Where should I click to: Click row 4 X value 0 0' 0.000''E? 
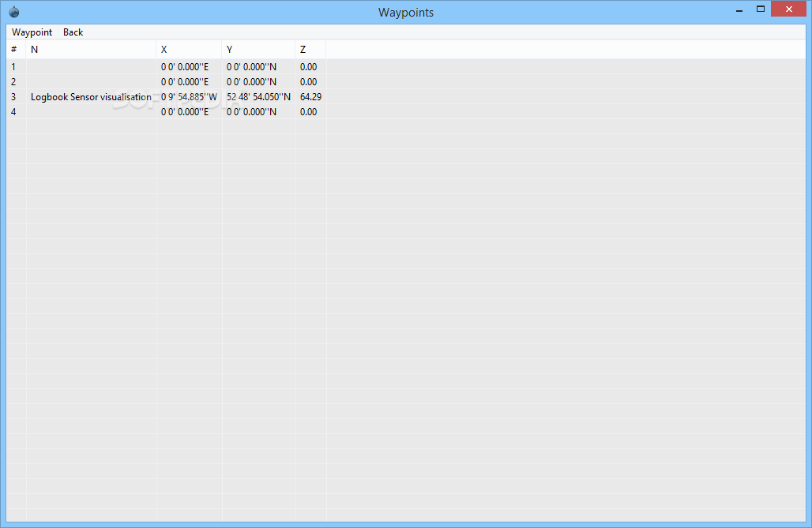coord(185,112)
